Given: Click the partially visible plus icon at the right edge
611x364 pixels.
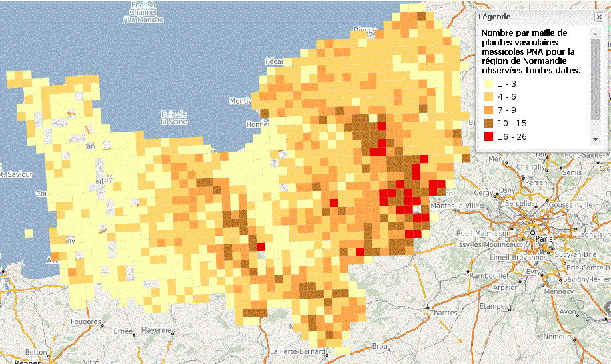Looking at the screenshot, I should [x=607, y=307].
